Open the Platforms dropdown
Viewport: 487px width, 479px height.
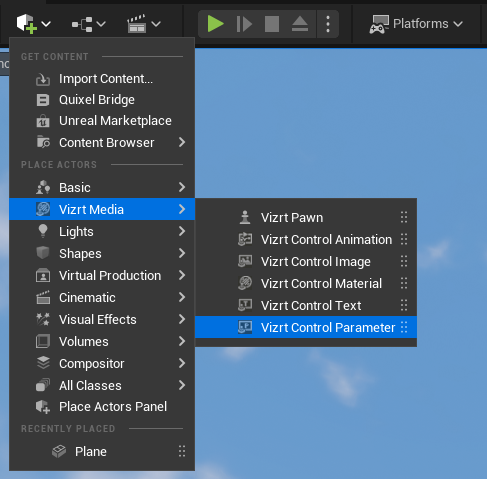(416, 24)
